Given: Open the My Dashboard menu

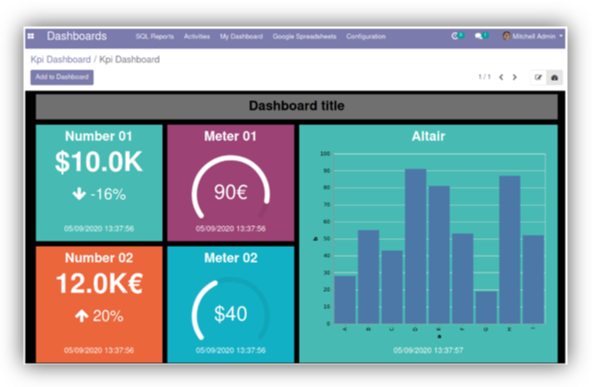Looking at the screenshot, I should (x=241, y=36).
